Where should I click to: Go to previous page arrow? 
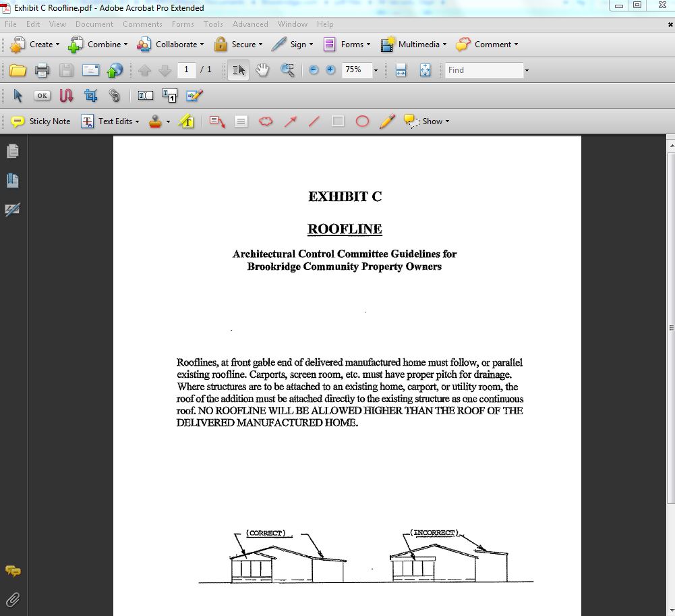(x=144, y=70)
